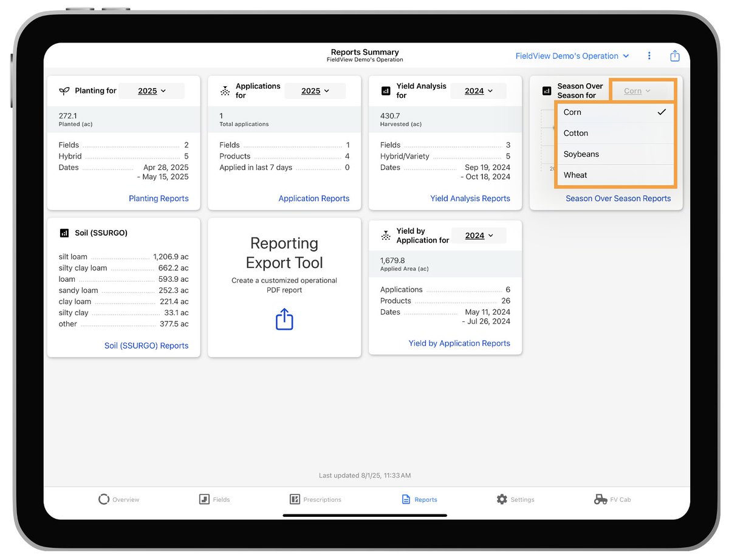Viewport: 729px width, 560px height.
Task: Select the Reports tab
Action: click(x=419, y=499)
